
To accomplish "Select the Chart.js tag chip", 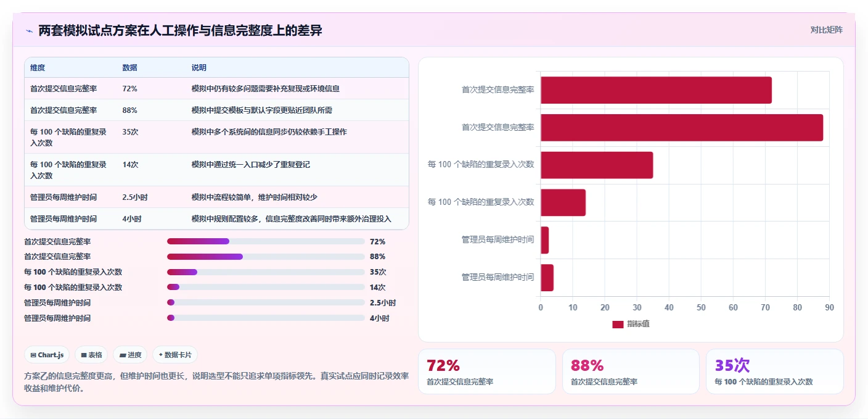I will point(47,355).
